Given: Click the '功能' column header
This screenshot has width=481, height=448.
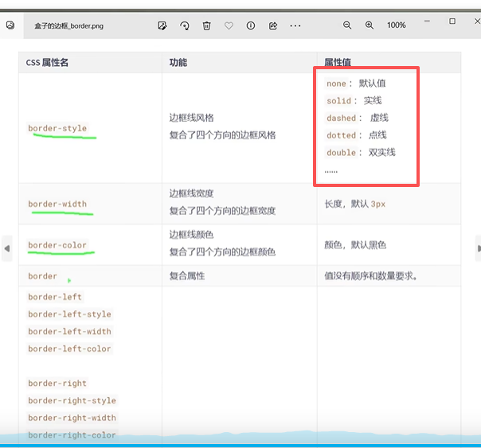Looking at the screenshot, I should (x=178, y=63).
